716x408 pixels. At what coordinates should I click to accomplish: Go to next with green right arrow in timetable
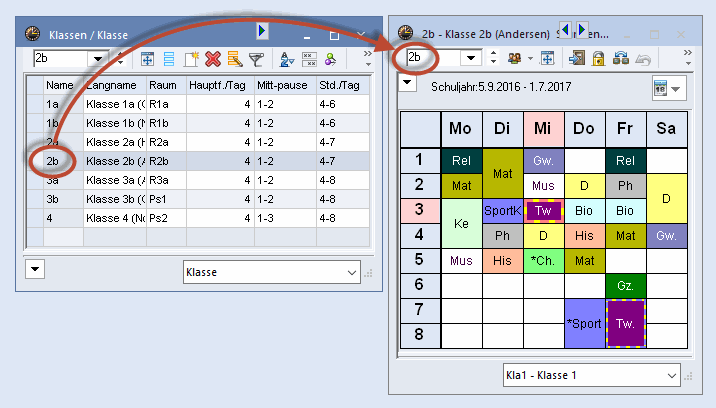click(x=582, y=30)
